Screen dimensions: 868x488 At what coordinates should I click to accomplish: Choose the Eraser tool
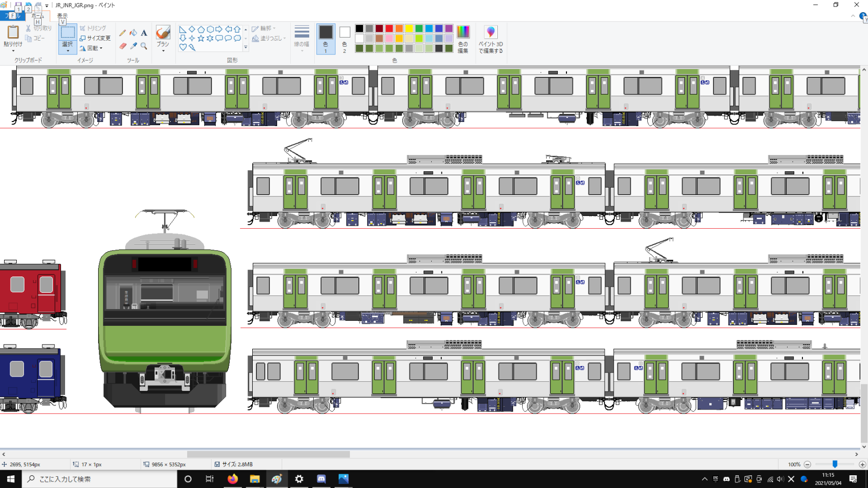[123, 46]
